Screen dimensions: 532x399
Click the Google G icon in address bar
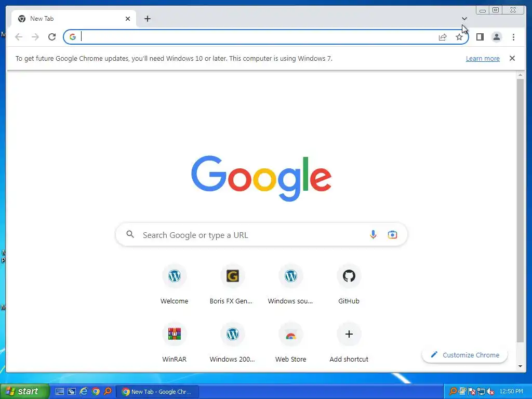pyautogui.click(x=73, y=37)
